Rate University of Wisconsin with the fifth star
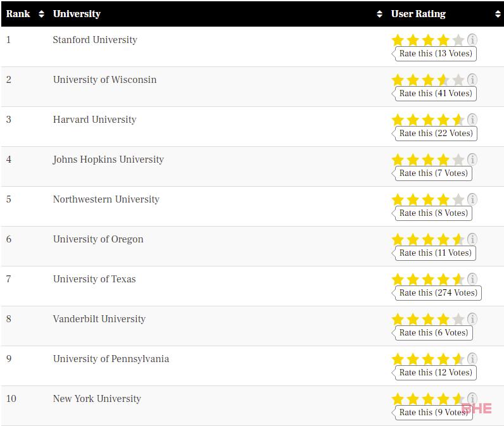 coord(458,80)
